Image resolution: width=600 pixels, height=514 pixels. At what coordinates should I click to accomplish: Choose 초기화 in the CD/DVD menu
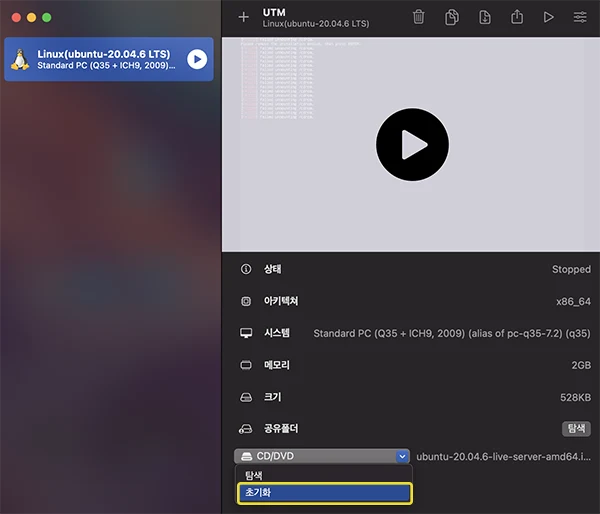tap(324, 493)
